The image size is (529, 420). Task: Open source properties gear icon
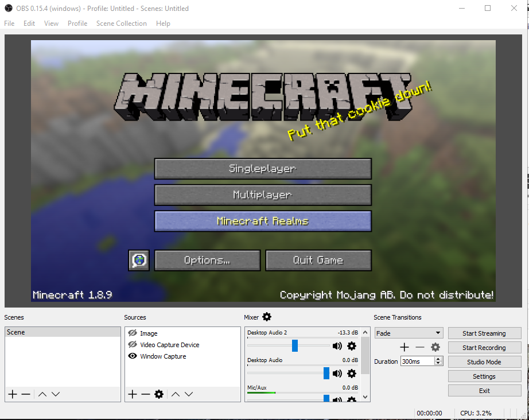coord(159,394)
